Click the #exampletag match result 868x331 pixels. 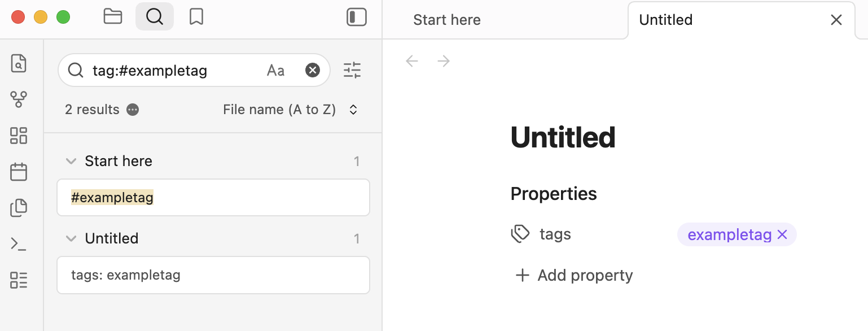point(213,198)
